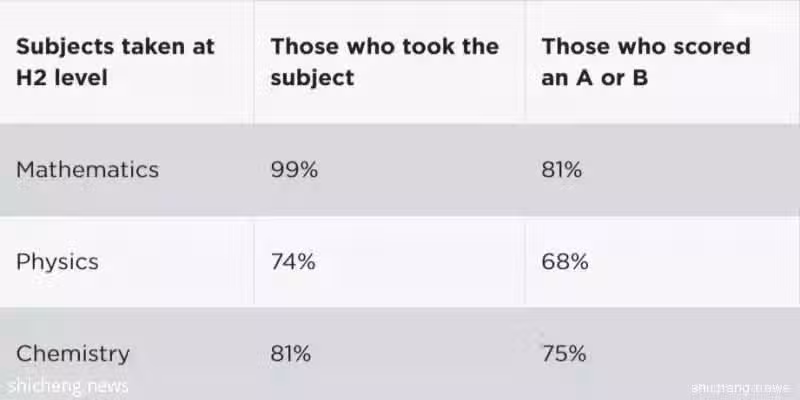The height and width of the screenshot is (400, 800).
Task: Click the 'Those who scored' header line
Action: (646, 46)
